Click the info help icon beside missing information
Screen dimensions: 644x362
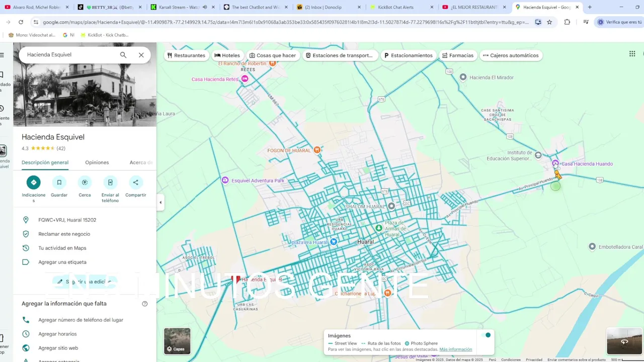coord(145,304)
